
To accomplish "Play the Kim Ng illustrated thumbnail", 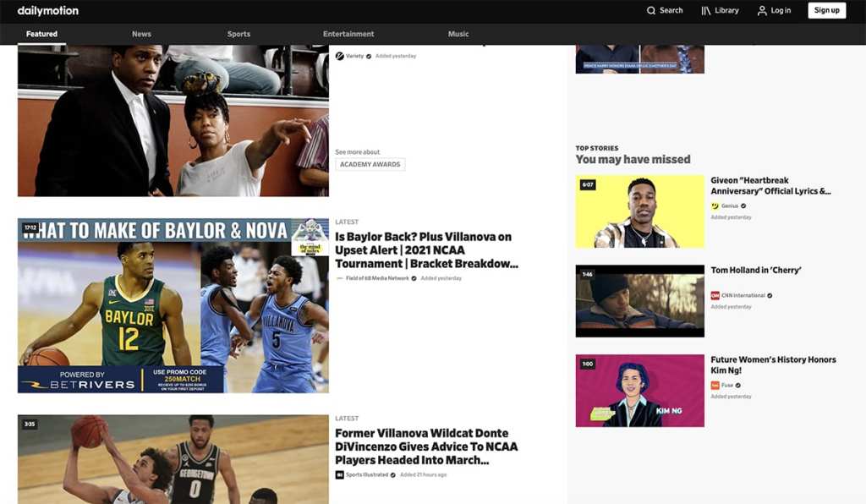I will pos(639,391).
